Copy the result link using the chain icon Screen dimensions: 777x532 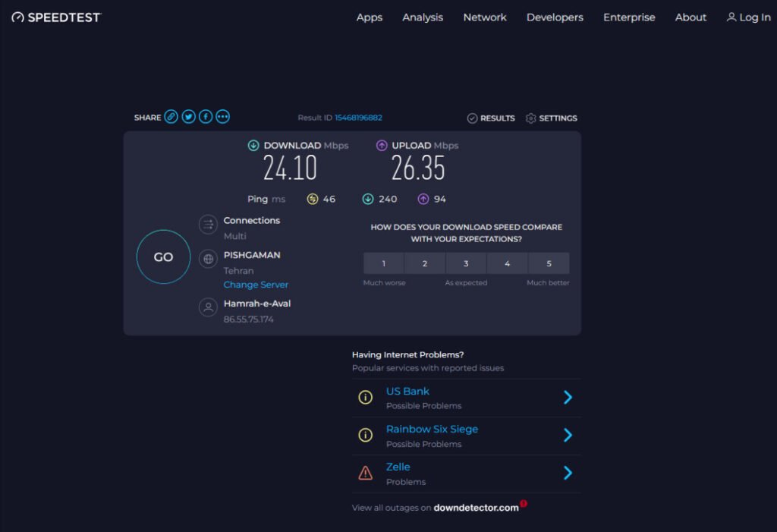[170, 117]
